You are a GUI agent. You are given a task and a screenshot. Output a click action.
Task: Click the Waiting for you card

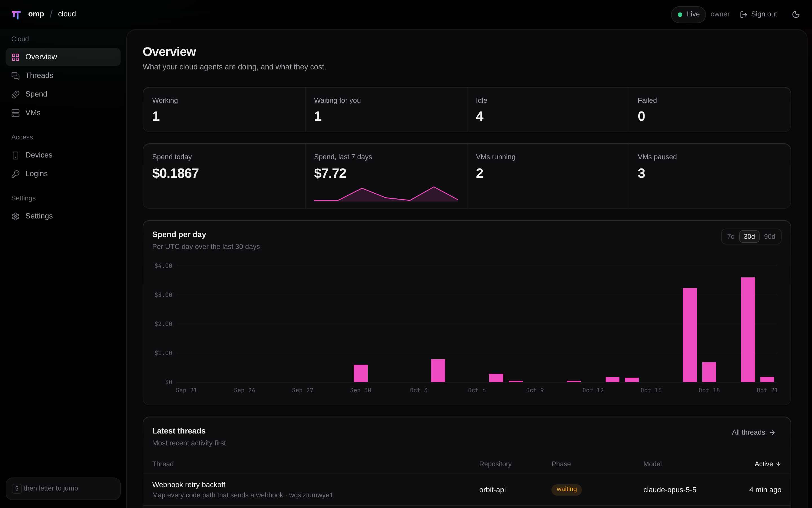[386, 110]
